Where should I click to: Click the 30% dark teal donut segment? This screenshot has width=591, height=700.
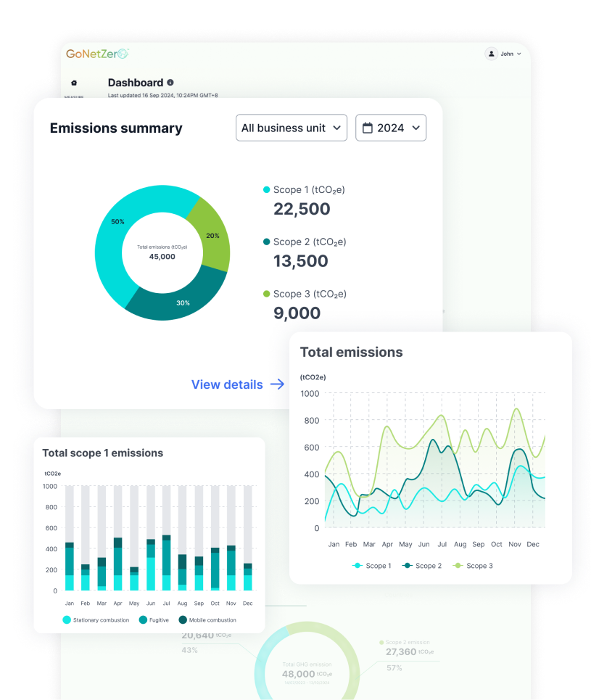pyautogui.click(x=183, y=302)
